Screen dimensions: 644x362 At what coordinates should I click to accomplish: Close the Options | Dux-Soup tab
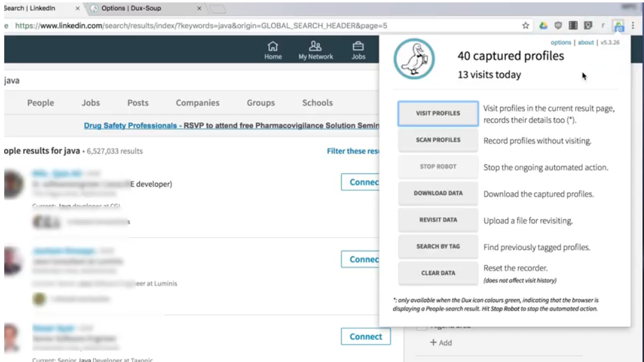pos(199,8)
